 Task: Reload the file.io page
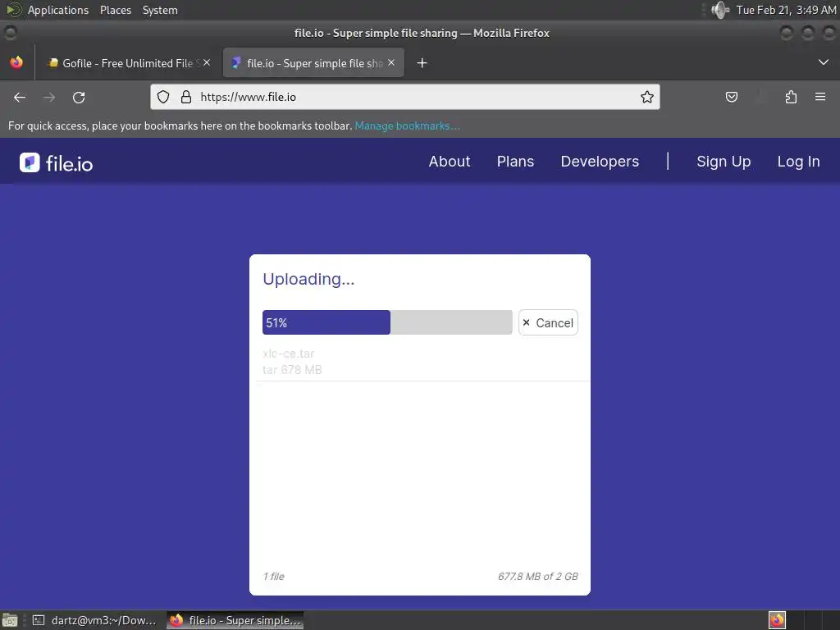point(79,97)
